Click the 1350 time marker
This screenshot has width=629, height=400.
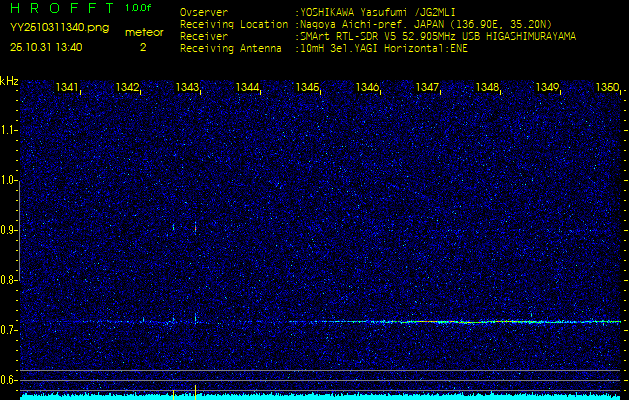coord(606,88)
